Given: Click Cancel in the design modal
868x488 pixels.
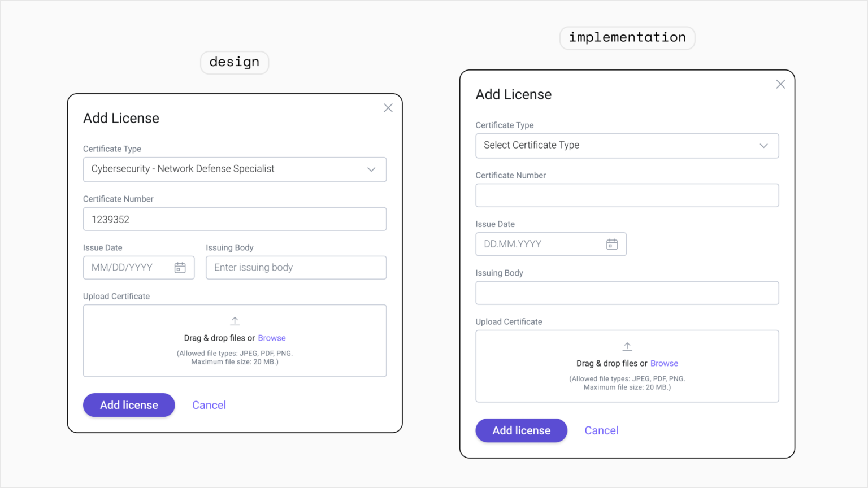Looking at the screenshot, I should 209,405.
